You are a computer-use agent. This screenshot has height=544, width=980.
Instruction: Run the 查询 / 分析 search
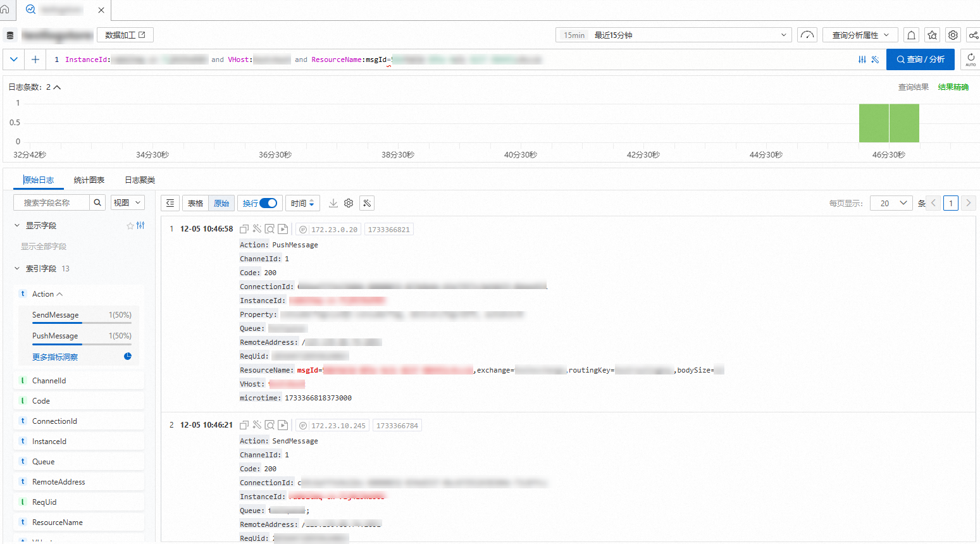coord(921,59)
